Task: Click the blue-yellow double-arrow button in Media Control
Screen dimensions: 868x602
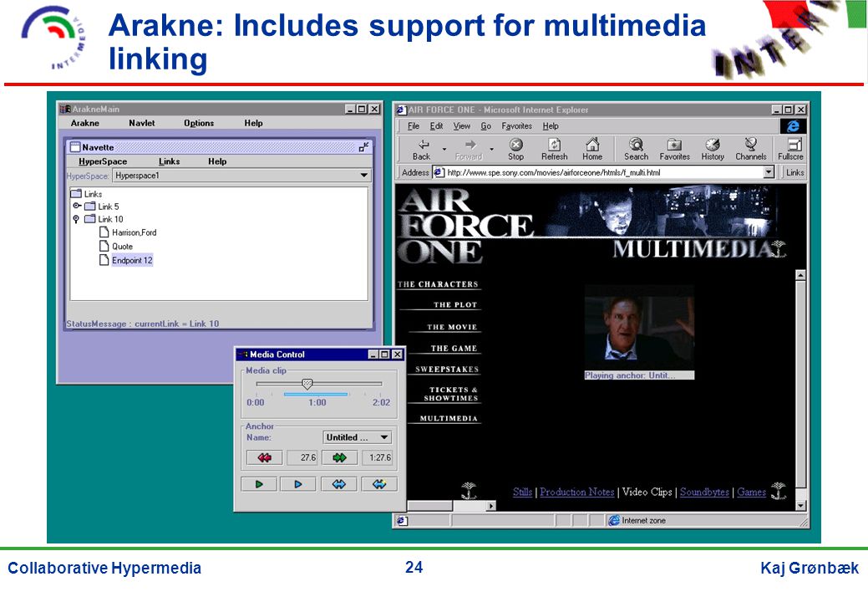Action: coord(379,484)
